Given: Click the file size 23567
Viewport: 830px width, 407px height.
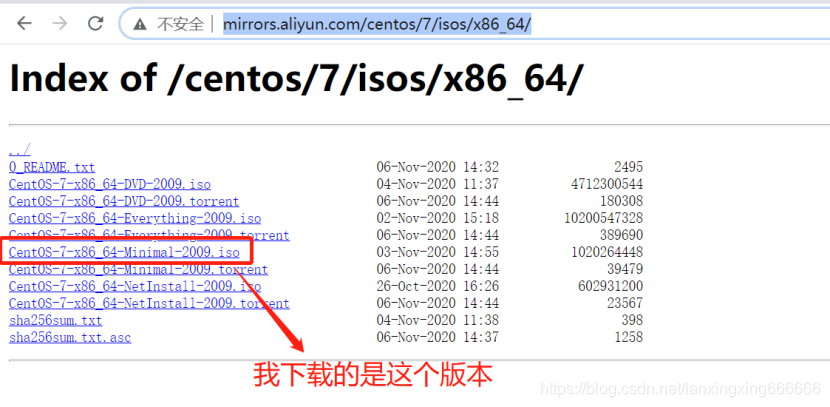Looking at the screenshot, I should point(625,303).
